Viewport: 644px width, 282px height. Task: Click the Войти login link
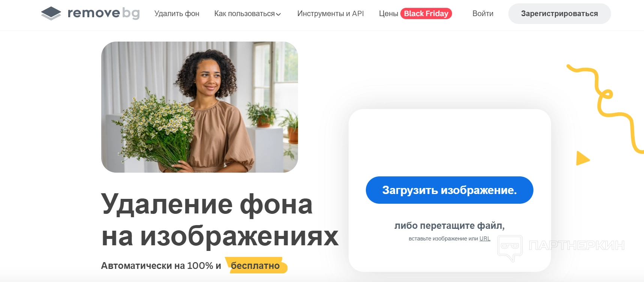483,13
